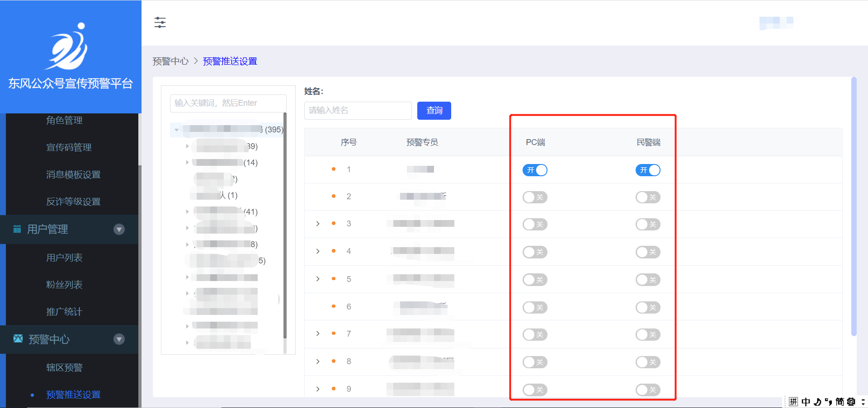Expand table row 7
The image size is (868, 408).
[318, 333]
